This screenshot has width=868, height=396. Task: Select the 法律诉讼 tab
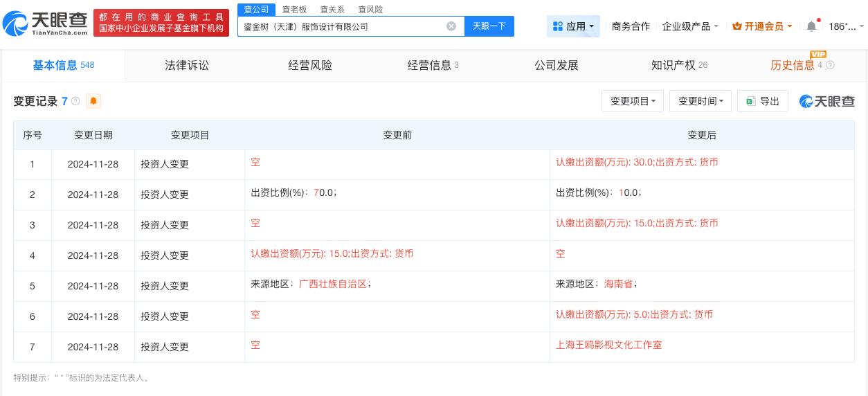point(187,65)
